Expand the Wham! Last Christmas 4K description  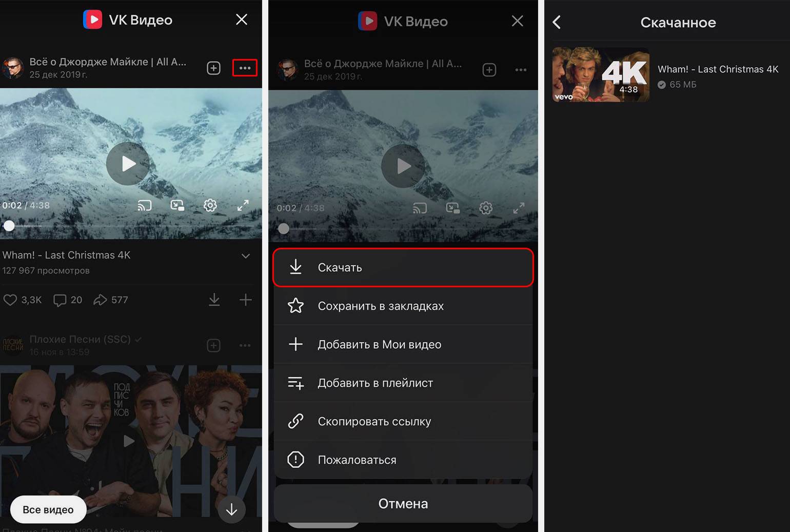pos(246,256)
